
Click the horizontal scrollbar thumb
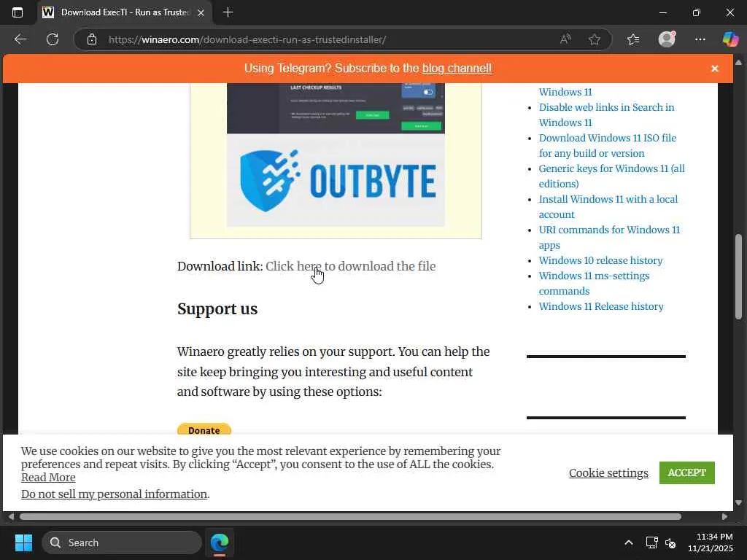pos(350,517)
